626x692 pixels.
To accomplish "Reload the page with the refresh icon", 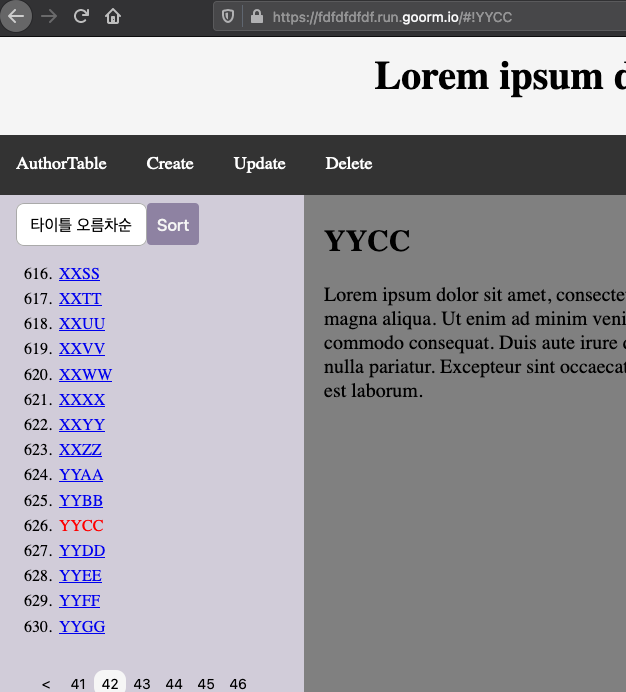I will click(81, 17).
